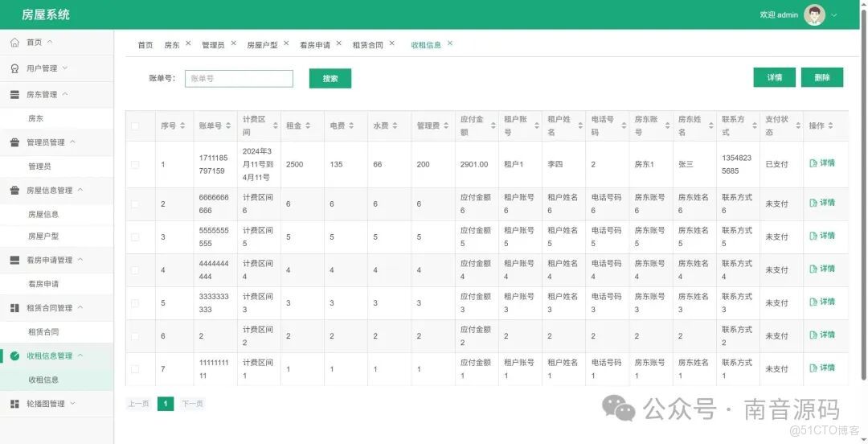Open 房屋信息 in the sidebar
This screenshot has height=444, width=868.
(43, 214)
